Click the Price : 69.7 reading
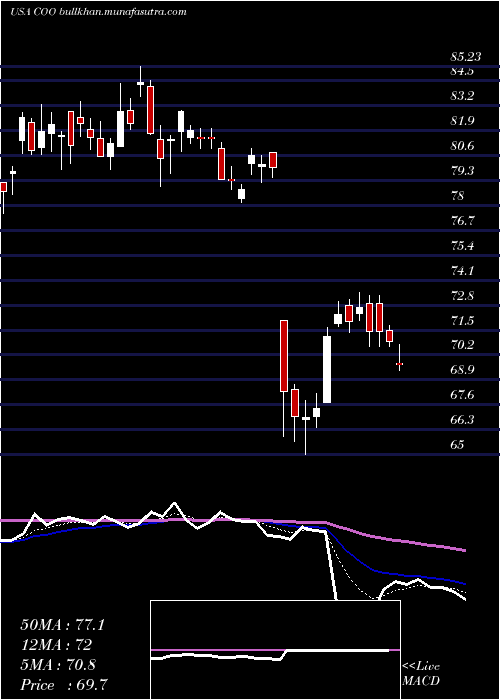500x700 pixels. (64, 685)
